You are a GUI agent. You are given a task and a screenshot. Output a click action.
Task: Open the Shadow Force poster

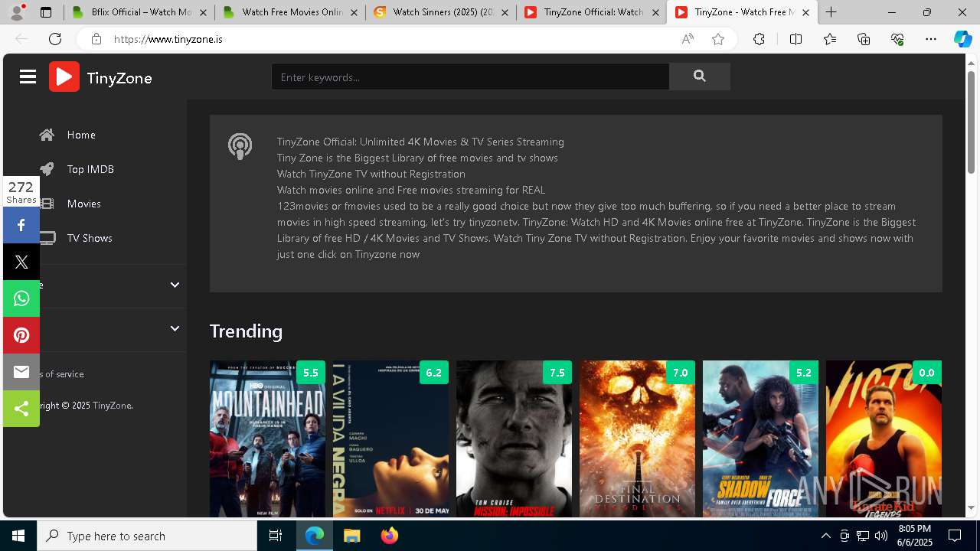[x=760, y=439]
